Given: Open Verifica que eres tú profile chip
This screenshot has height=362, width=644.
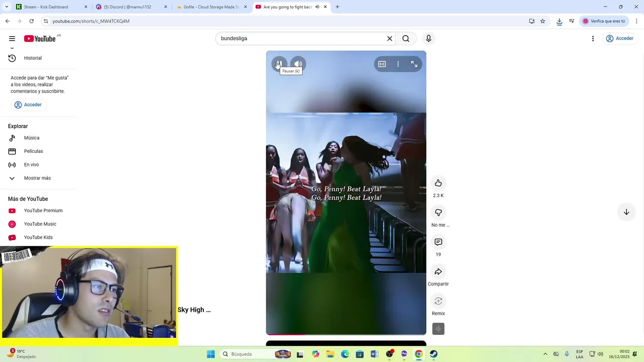Looking at the screenshot, I should 604,21.
